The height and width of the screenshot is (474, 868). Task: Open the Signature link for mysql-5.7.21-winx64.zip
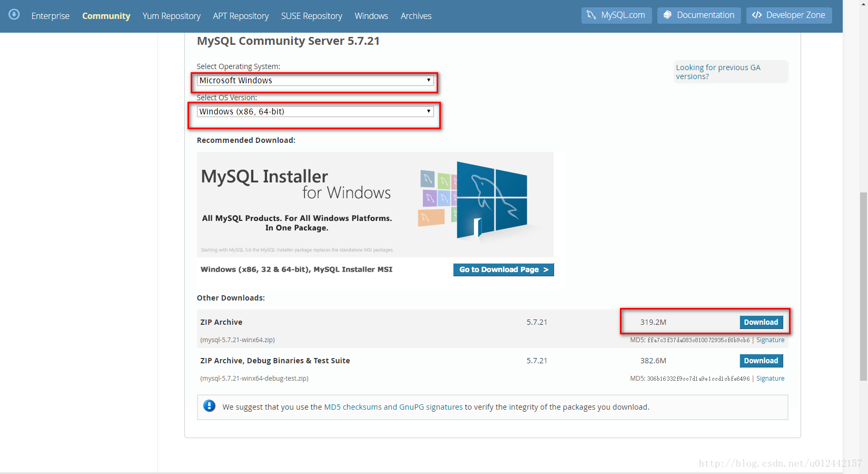pyautogui.click(x=771, y=340)
